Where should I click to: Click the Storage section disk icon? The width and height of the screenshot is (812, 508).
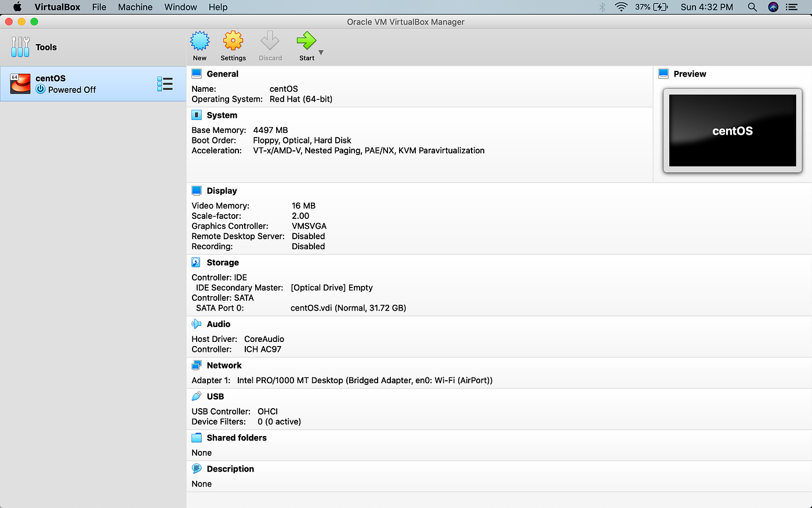(x=197, y=262)
